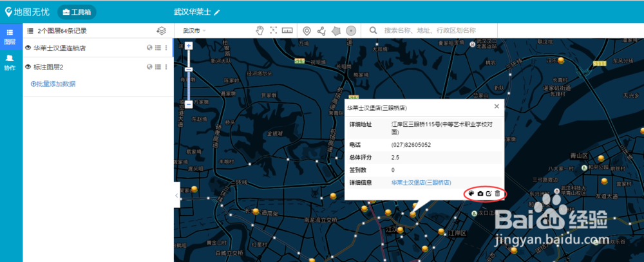Screen dimensions: 644x262
Task: Open the 华莱士汉堡店(三眼桥店) detail link
Action: [x=421, y=182]
